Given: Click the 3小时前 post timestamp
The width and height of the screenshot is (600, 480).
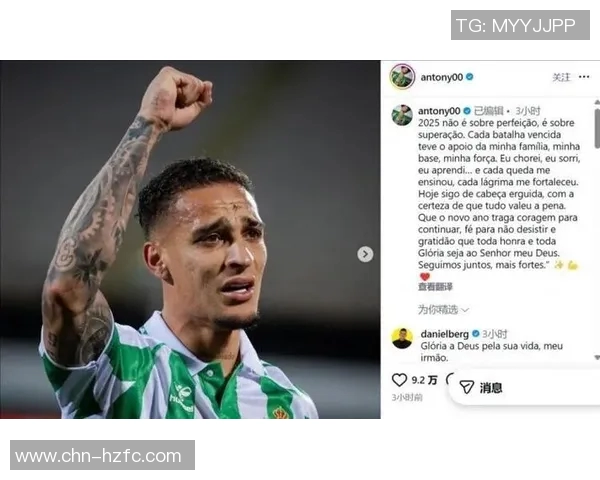Looking at the screenshot, I should (x=407, y=398).
